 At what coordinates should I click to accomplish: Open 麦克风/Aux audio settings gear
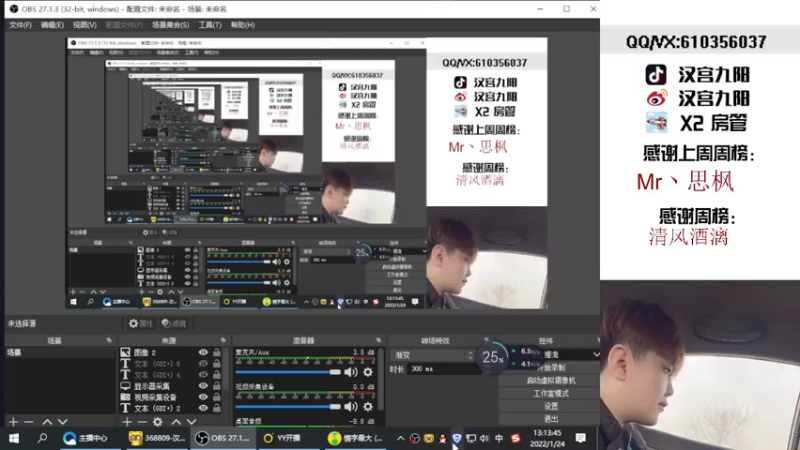[368, 372]
